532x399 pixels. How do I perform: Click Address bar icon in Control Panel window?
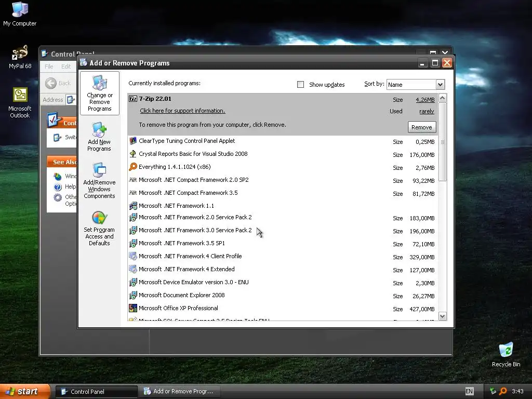[71, 100]
